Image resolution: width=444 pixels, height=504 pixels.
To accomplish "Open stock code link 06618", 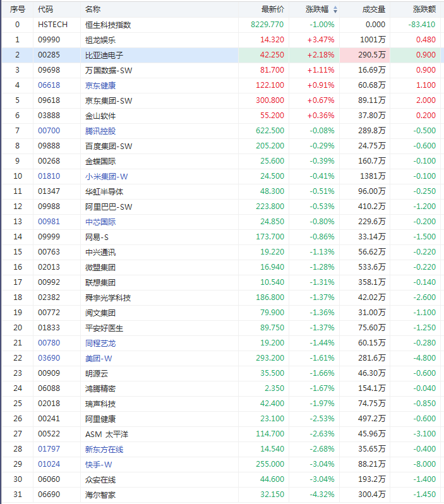I will click(49, 85).
